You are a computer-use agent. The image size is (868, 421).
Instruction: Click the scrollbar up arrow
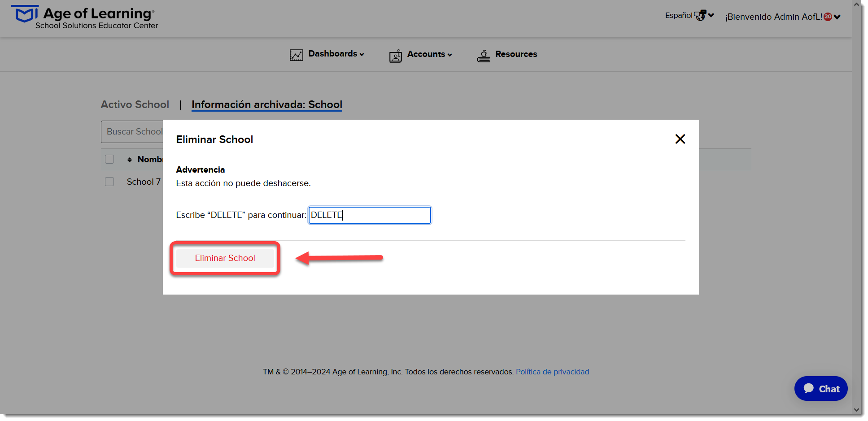[x=856, y=4]
